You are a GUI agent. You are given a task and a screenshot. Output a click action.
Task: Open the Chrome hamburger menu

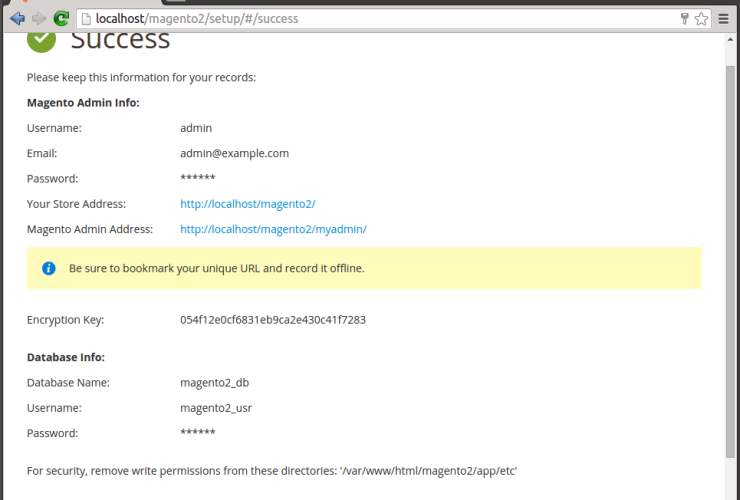click(x=723, y=18)
